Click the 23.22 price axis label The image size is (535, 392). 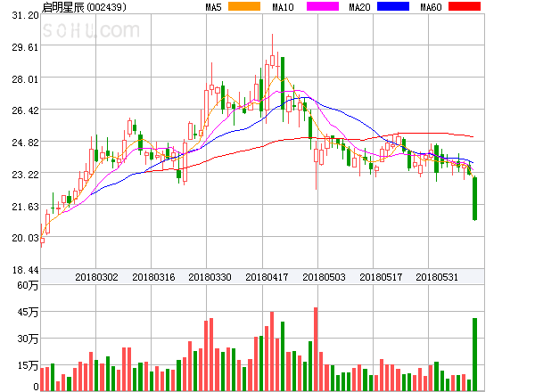(25, 175)
